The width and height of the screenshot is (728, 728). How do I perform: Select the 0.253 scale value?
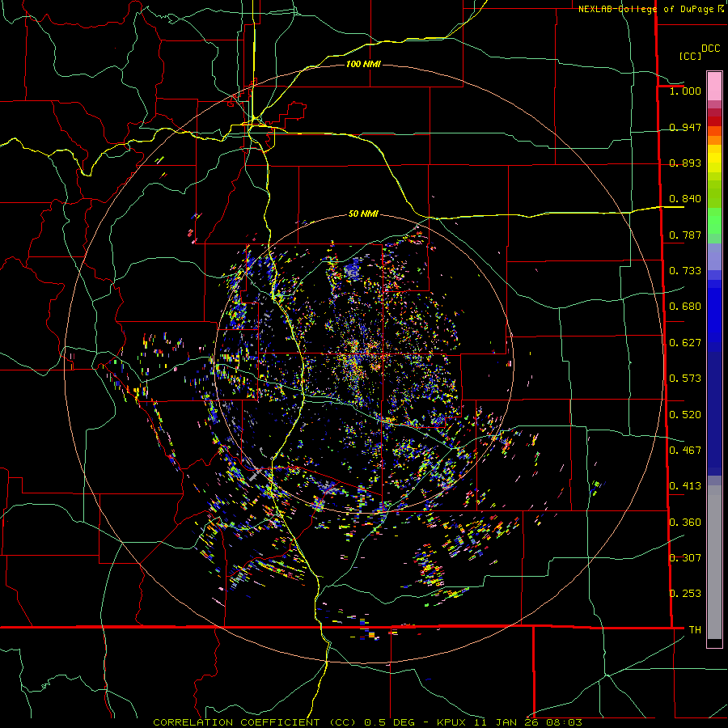(685, 594)
